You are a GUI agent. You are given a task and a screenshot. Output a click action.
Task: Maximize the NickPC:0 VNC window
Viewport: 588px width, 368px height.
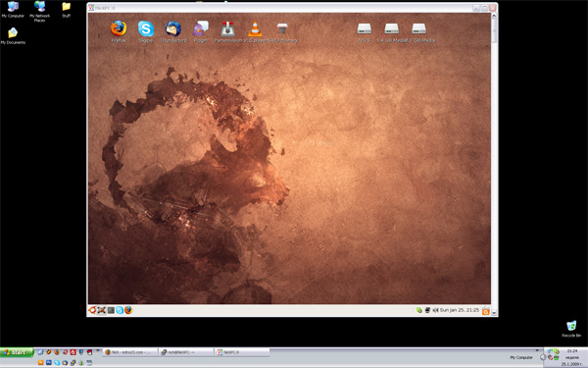[x=484, y=8]
